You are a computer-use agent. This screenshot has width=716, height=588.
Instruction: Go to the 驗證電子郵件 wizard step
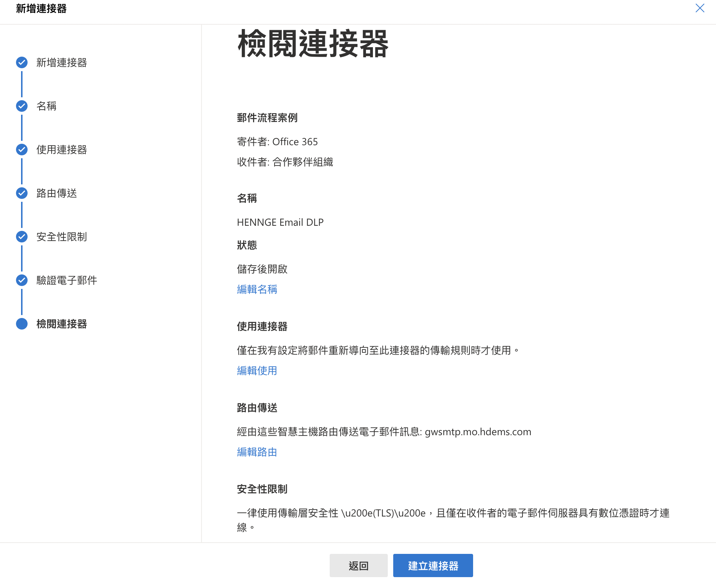(67, 281)
